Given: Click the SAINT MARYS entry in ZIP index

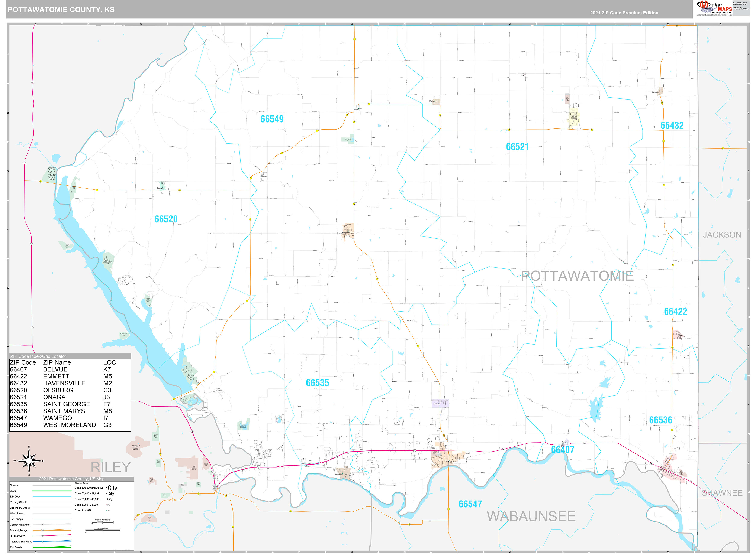Looking at the screenshot, I should point(64,411).
